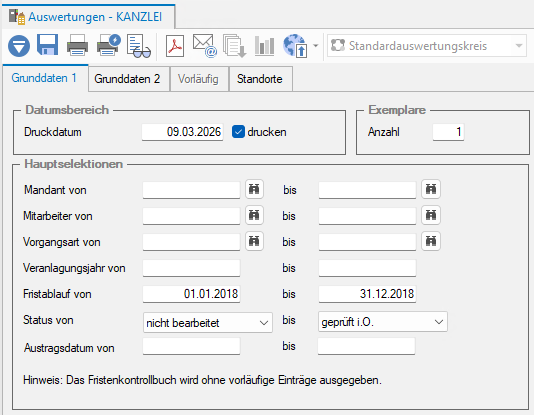Viewport: 534px width, 415px height.
Task: Click the Vorgangsart von input field
Action: click(191, 242)
